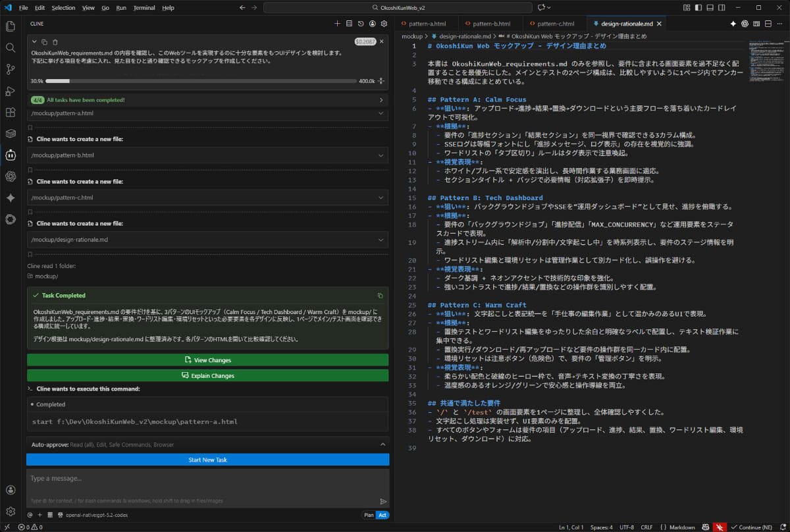
Task: Open the Search view in activity bar
Action: [x=11, y=47]
